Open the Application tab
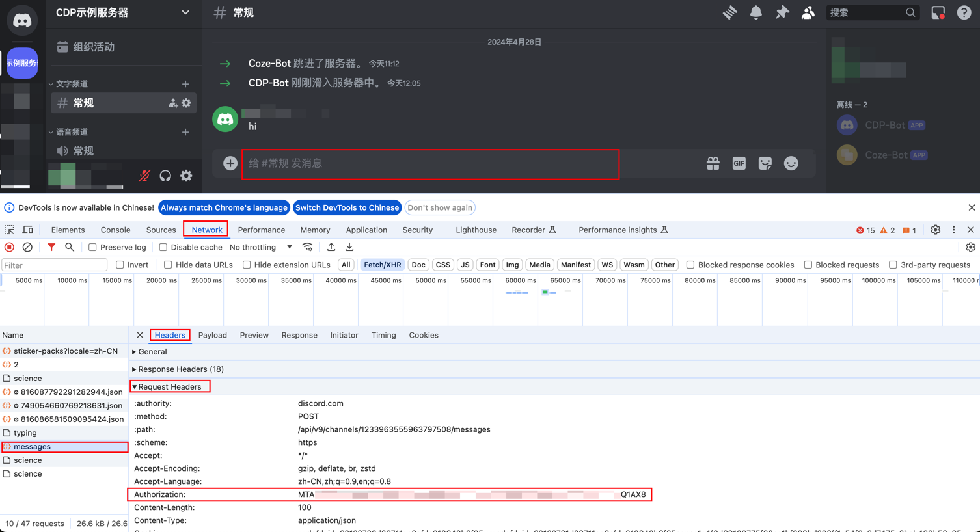 tap(366, 230)
